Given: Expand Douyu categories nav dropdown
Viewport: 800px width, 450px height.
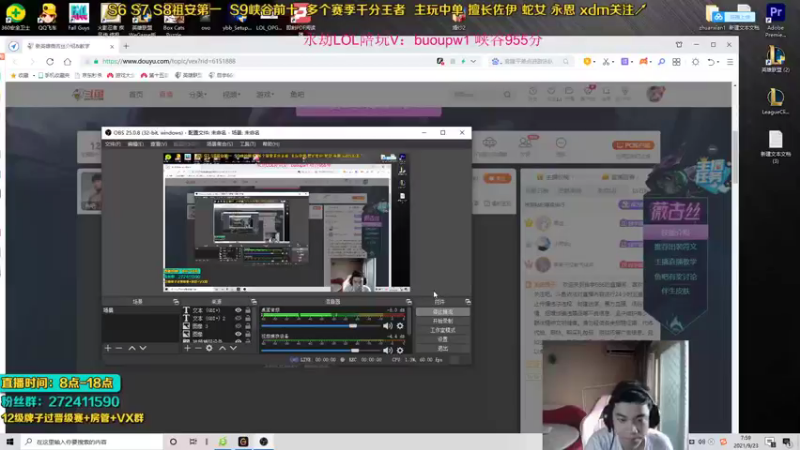Looking at the screenshot, I should [x=197, y=94].
